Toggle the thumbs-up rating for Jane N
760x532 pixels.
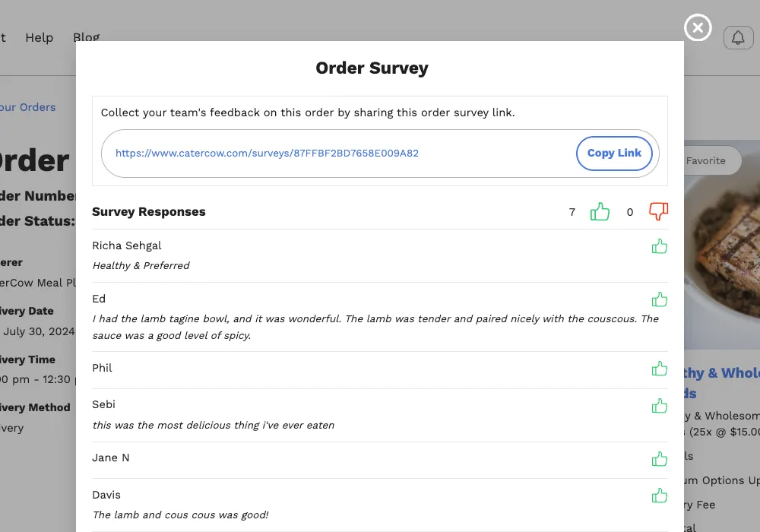pyautogui.click(x=659, y=458)
